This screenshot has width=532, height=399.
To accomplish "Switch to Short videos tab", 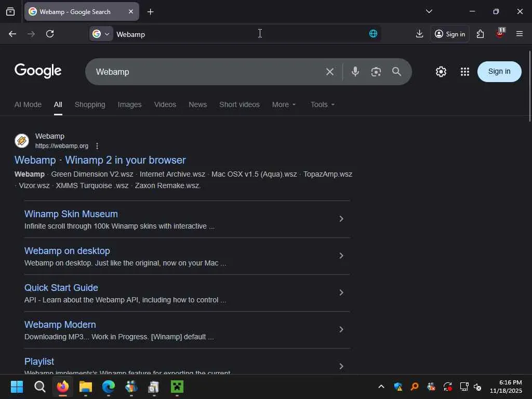I will (239, 104).
